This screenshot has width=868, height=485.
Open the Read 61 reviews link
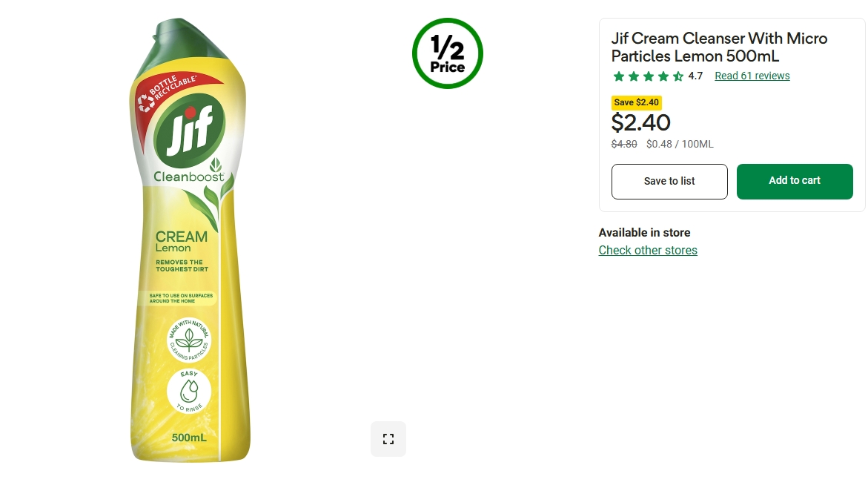click(752, 76)
